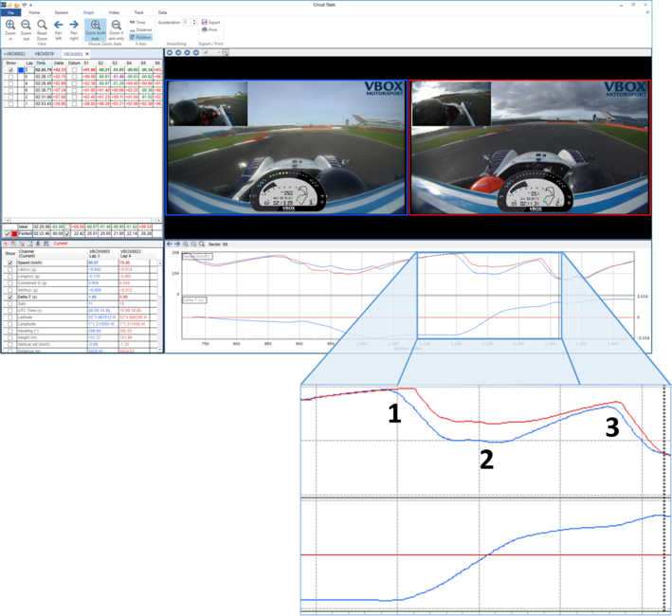Click the graph toolbar reset magnifier
Screen dimensions: 672x616
[202, 244]
